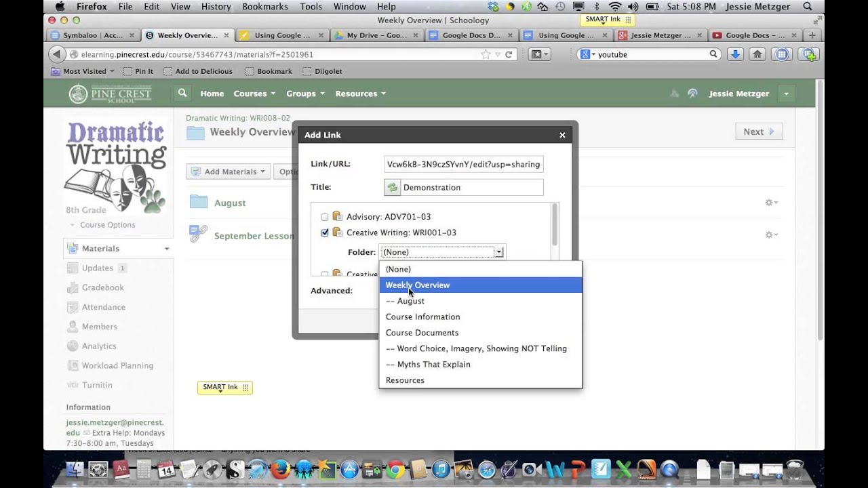
Task: Open the August folder gear menu
Action: click(771, 203)
